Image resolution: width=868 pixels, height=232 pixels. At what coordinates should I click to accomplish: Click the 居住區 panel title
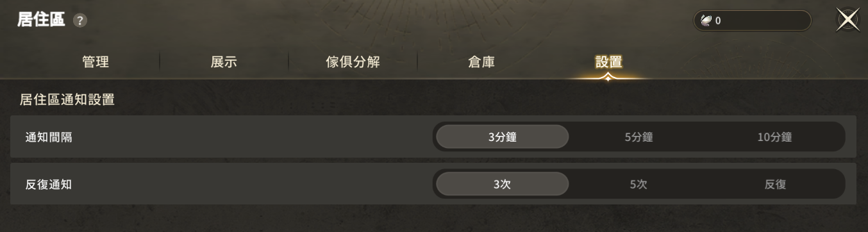point(41,21)
